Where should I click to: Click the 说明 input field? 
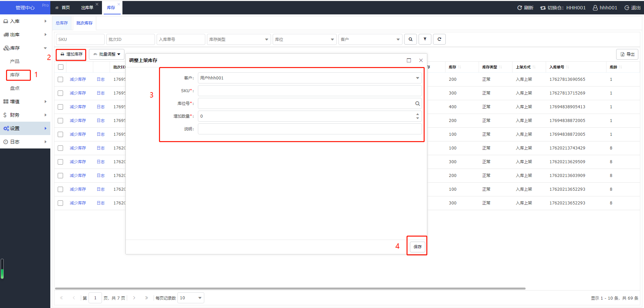click(310, 129)
